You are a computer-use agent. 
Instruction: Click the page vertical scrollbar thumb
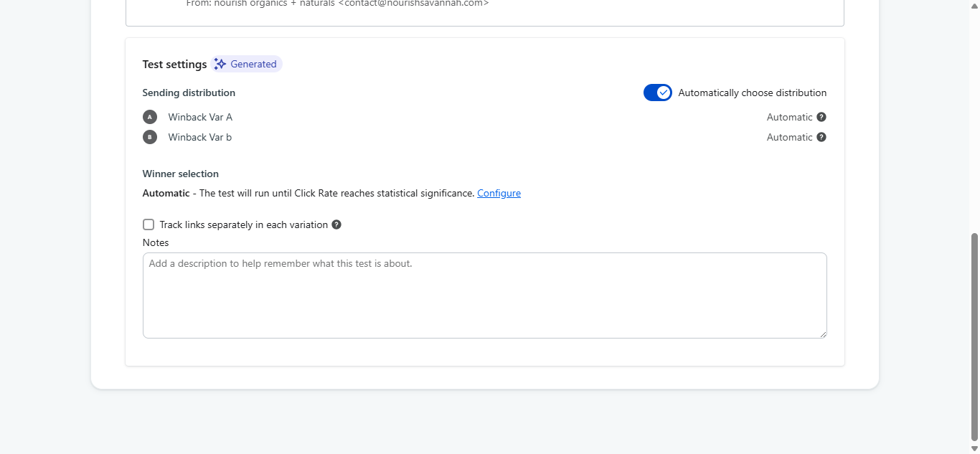tap(974, 336)
